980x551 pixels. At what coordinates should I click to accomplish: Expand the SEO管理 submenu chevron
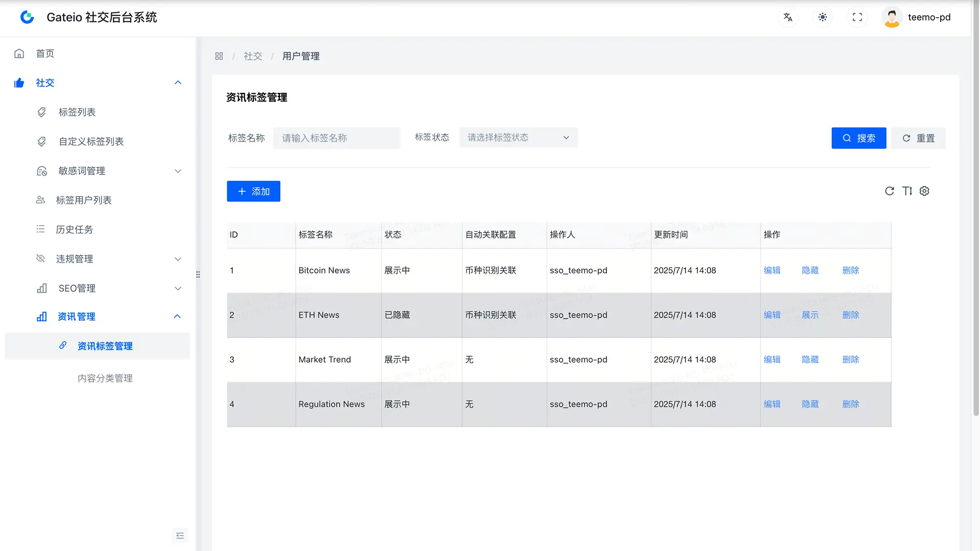coord(178,288)
